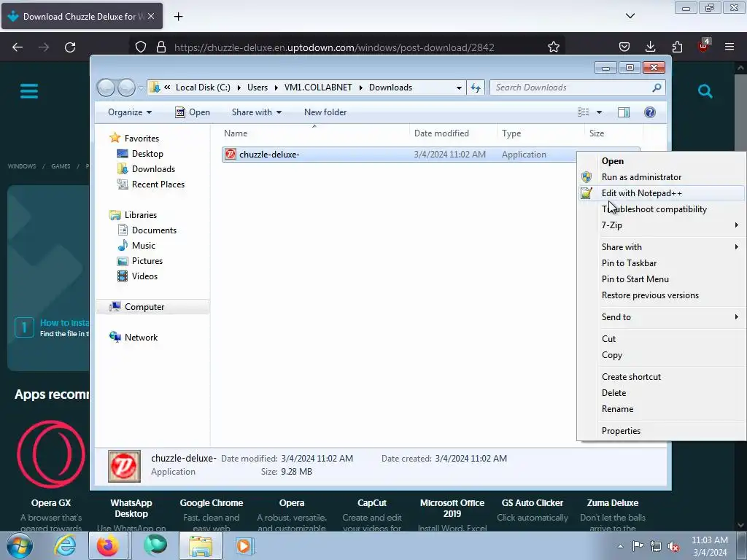Open Recent Places in sidebar
This screenshot has height=560, width=747.
click(x=158, y=184)
